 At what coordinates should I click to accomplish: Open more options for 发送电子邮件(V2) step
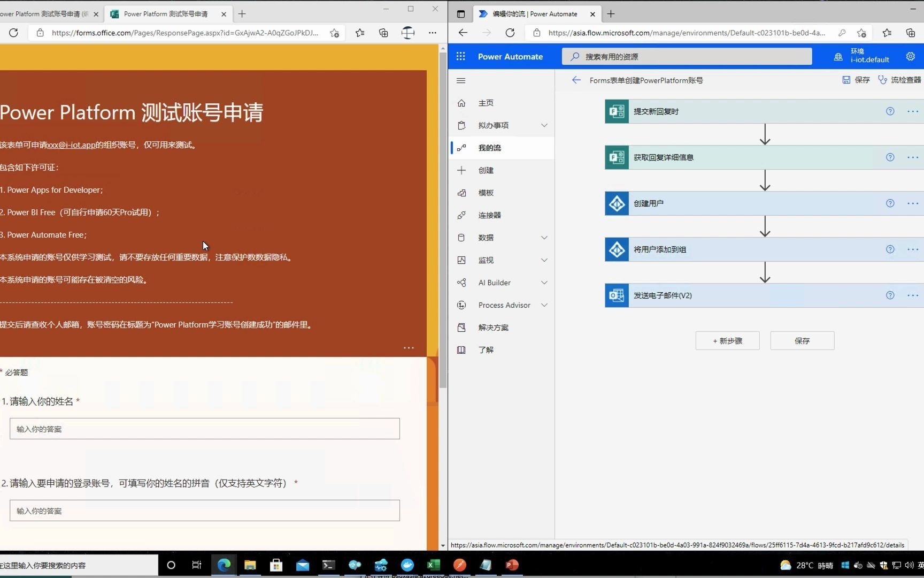[913, 295]
